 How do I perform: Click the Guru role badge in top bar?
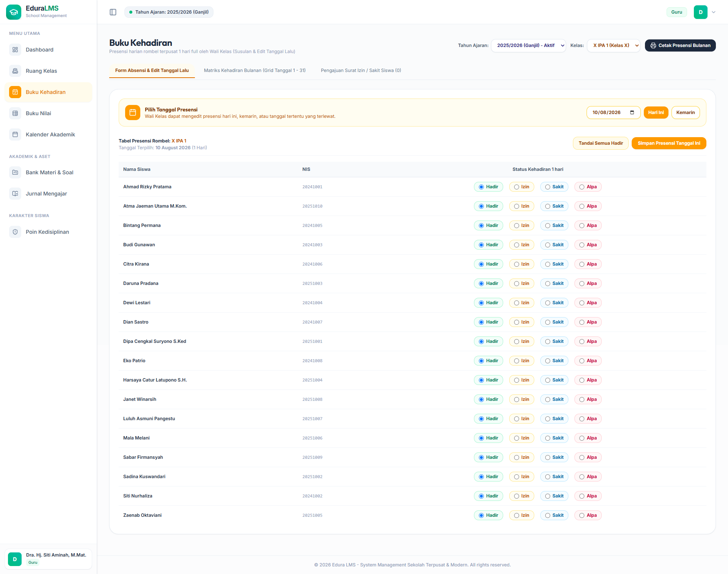click(677, 12)
